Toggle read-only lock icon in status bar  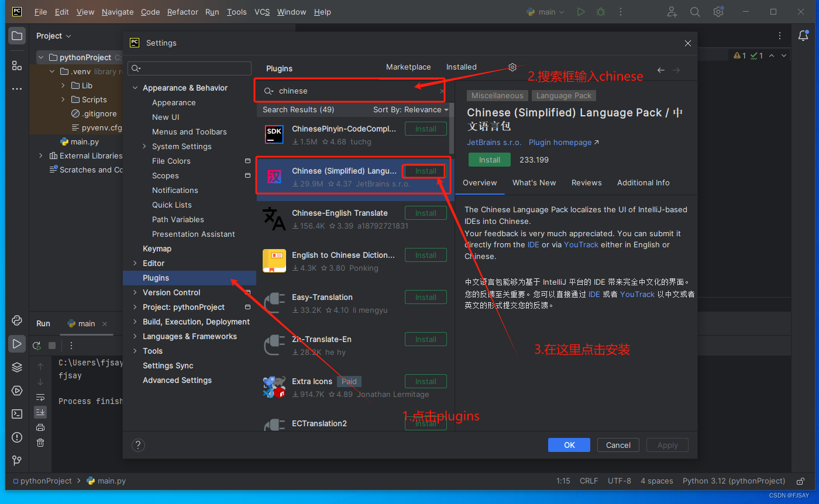[800, 481]
